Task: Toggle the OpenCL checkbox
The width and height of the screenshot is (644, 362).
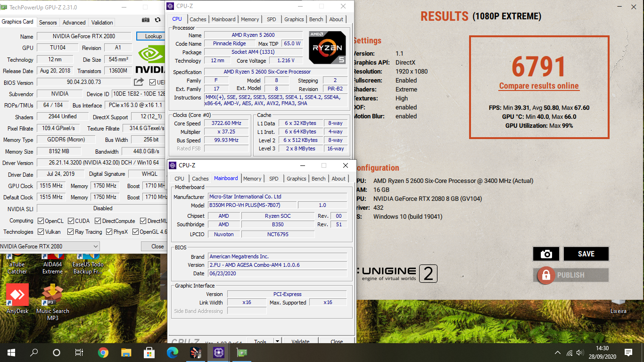Action: coord(41,221)
